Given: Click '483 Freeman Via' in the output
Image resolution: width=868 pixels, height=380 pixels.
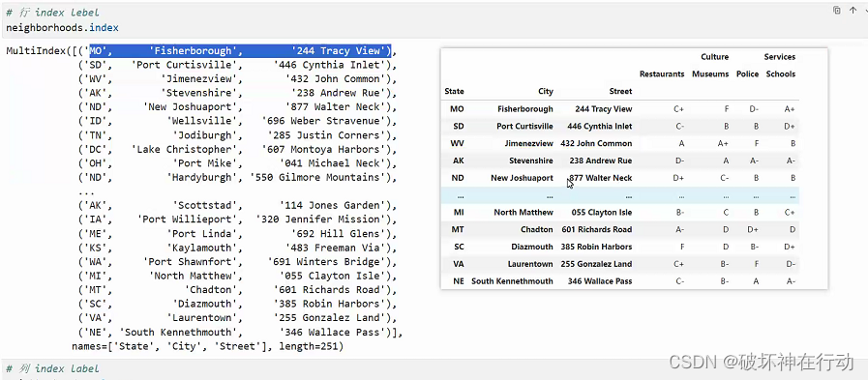Looking at the screenshot, I should (335, 248).
